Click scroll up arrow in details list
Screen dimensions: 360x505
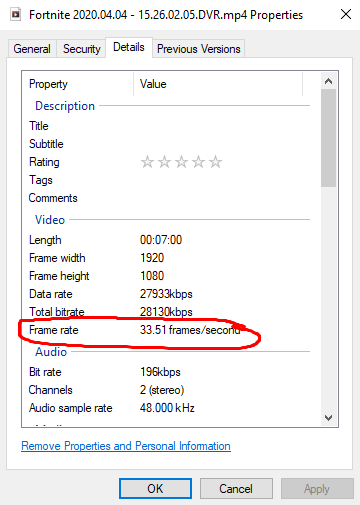[328, 81]
